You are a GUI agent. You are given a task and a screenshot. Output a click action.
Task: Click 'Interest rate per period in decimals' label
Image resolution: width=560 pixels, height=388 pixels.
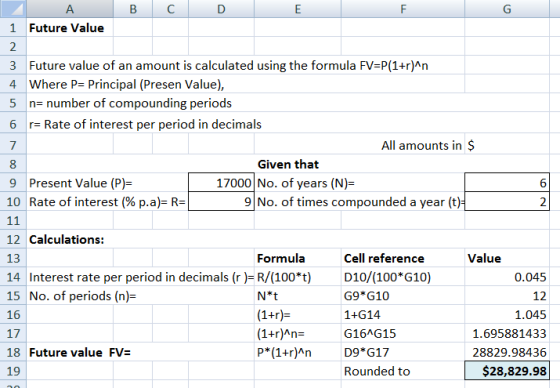click(x=141, y=277)
